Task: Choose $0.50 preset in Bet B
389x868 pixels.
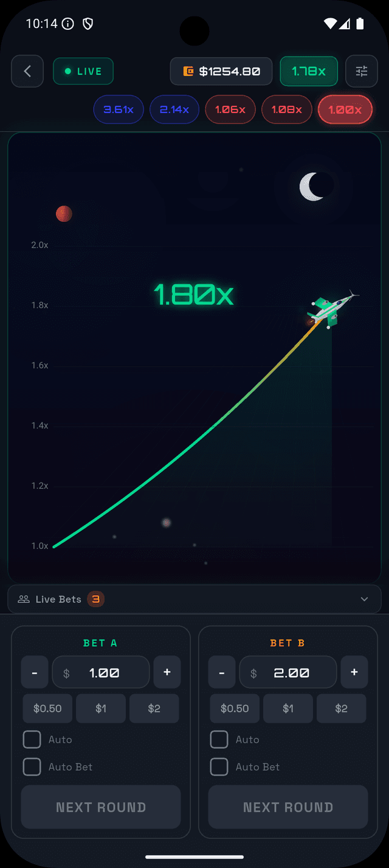Action: pyautogui.click(x=235, y=709)
